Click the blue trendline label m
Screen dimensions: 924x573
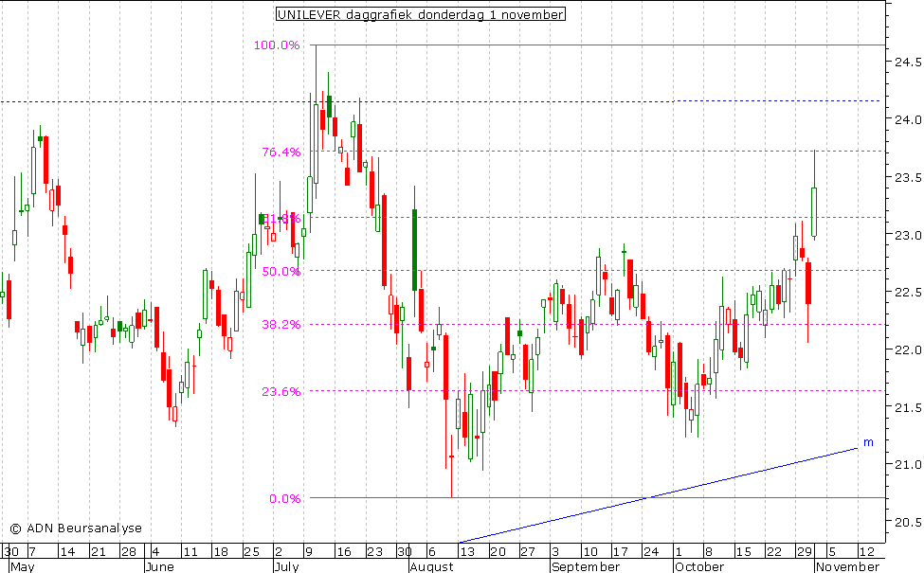(868, 441)
